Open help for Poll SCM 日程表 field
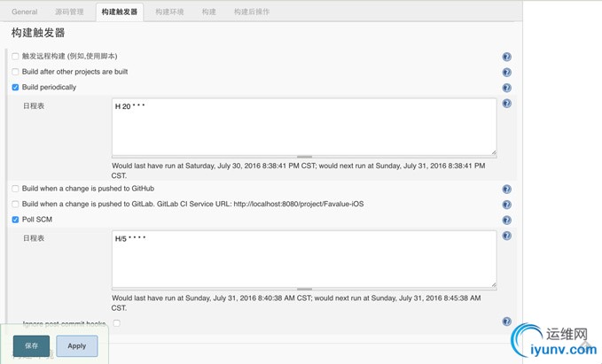 (506, 236)
